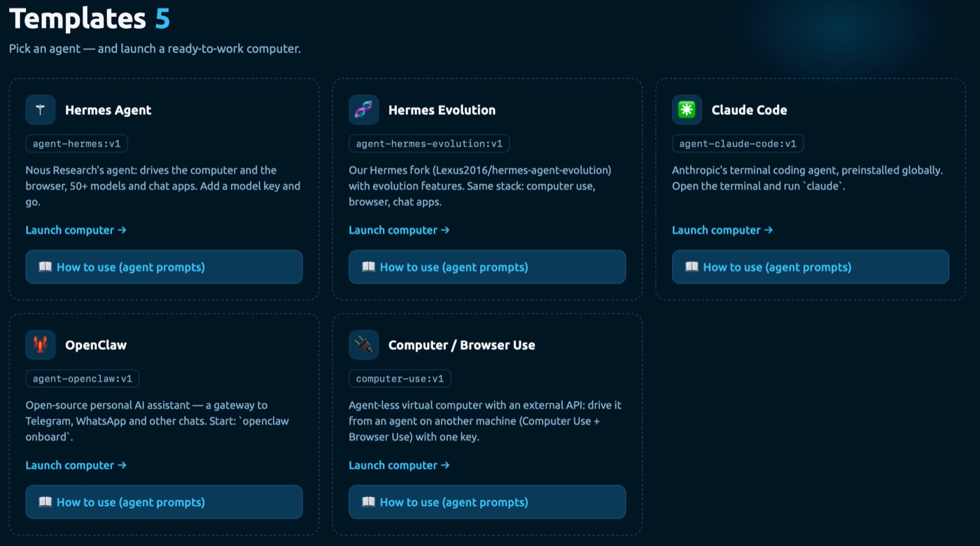The image size is (980, 546).
Task: Launch computer for Claude Code
Action: (723, 230)
